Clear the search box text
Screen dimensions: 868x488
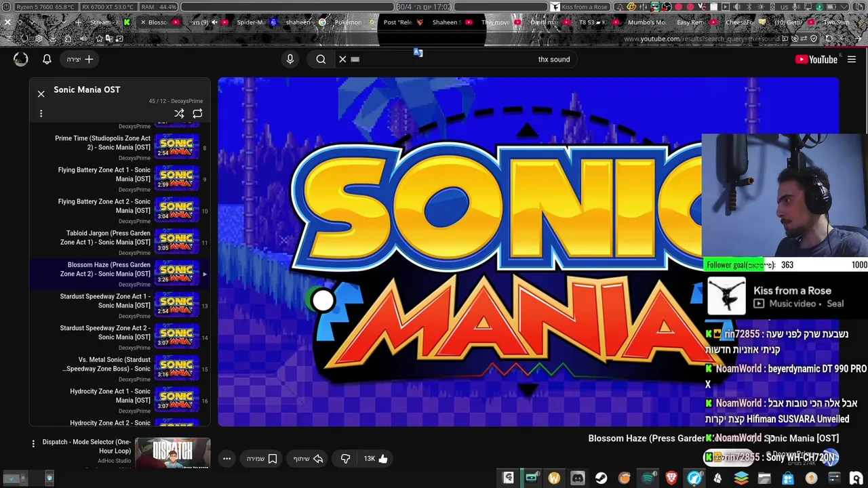(342, 59)
